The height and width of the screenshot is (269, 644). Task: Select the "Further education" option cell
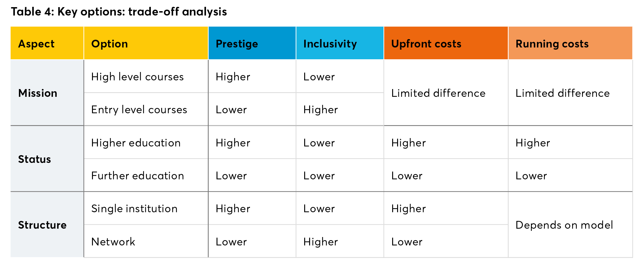point(138,176)
